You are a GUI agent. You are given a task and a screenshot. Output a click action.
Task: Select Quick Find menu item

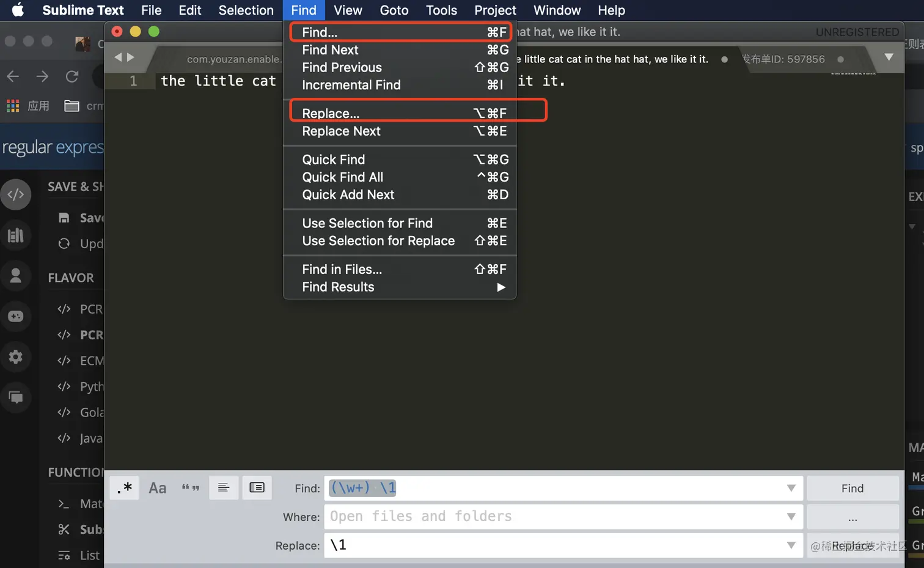[400, 159]
